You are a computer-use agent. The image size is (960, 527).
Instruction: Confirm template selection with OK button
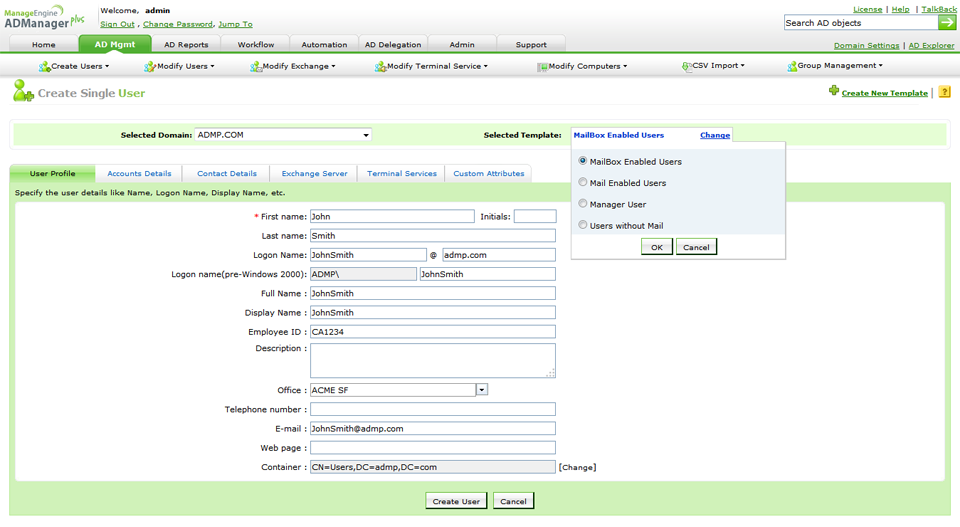point(656,247)
